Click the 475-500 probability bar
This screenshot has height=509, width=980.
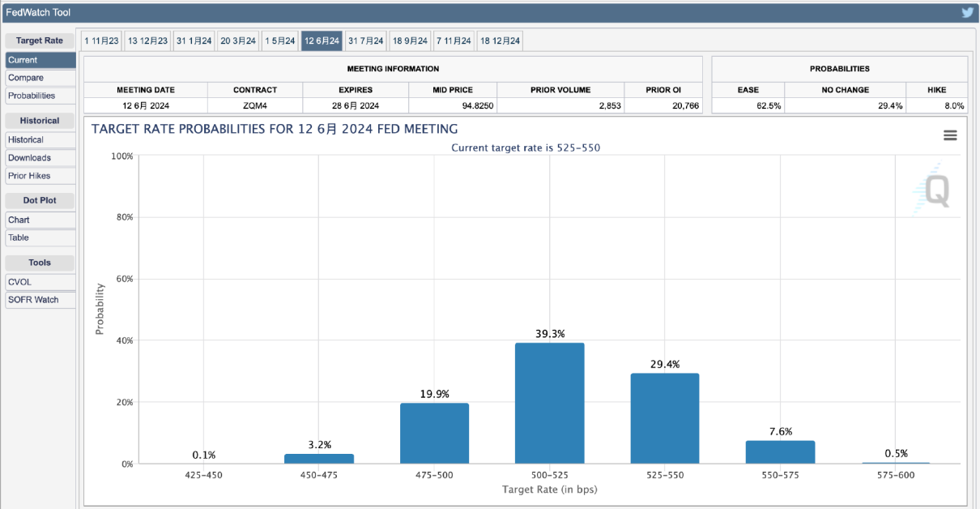[434, 433]
